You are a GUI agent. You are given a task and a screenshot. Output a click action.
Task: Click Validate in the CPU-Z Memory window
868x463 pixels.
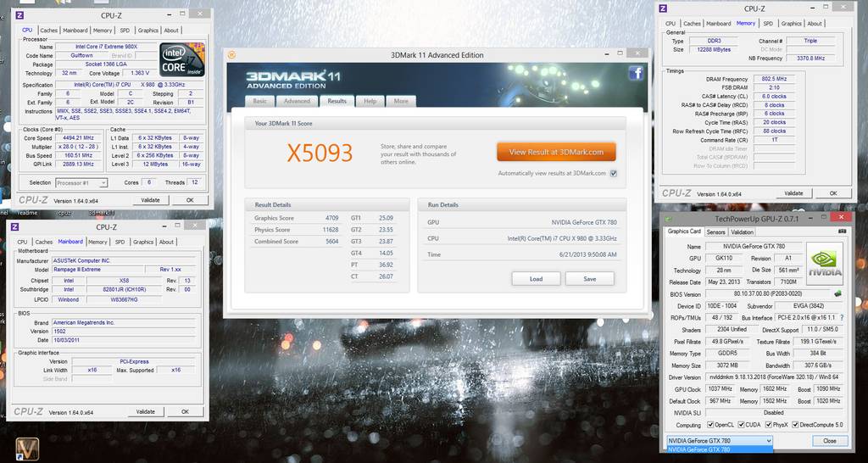[x=793, y=193]
